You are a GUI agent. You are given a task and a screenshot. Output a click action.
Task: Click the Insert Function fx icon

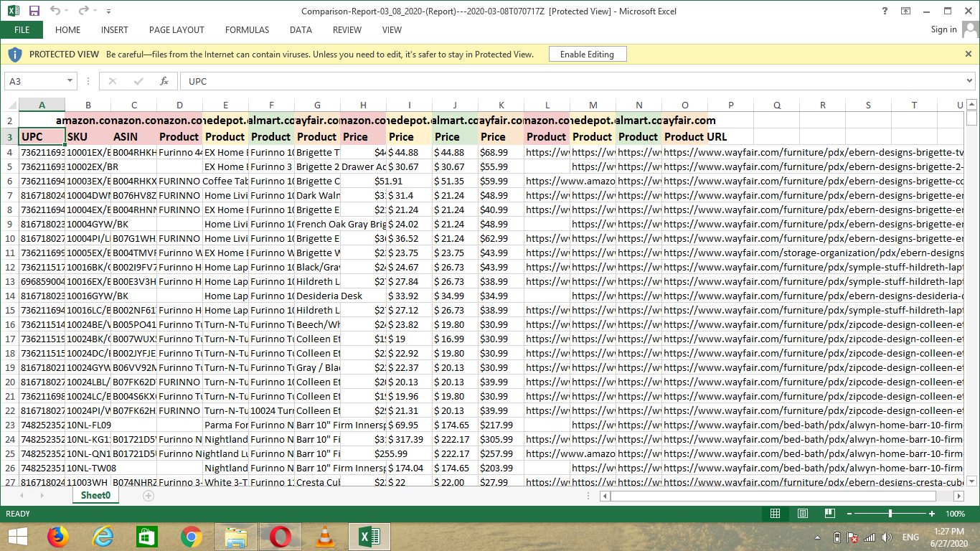(164, 81)
